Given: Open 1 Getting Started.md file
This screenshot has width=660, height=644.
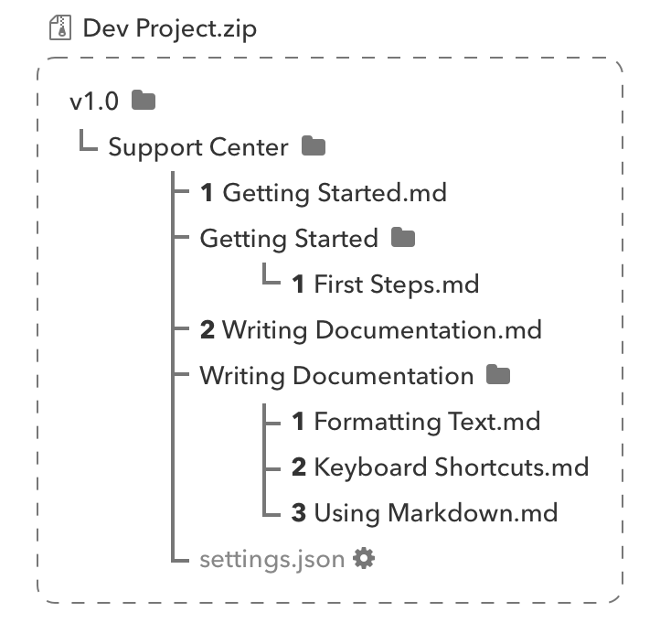Looking at the screenshot, I should 323,193.
